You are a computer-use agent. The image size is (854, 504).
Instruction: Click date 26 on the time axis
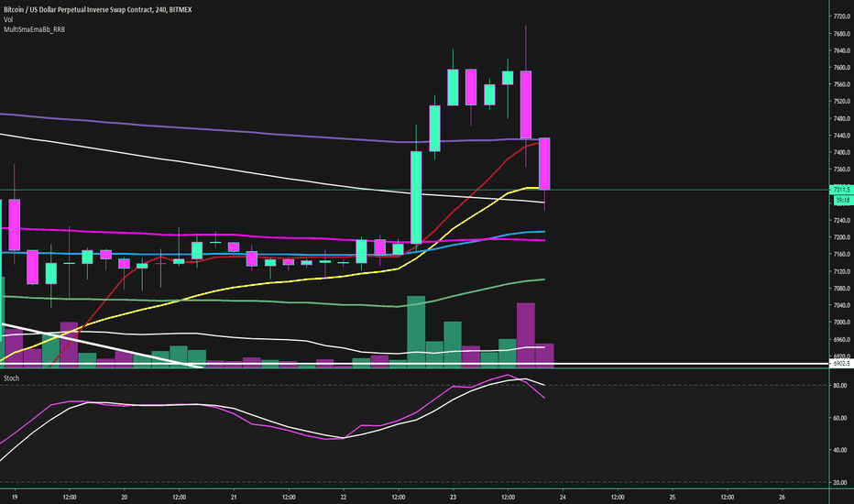click(x=782, y=498)
